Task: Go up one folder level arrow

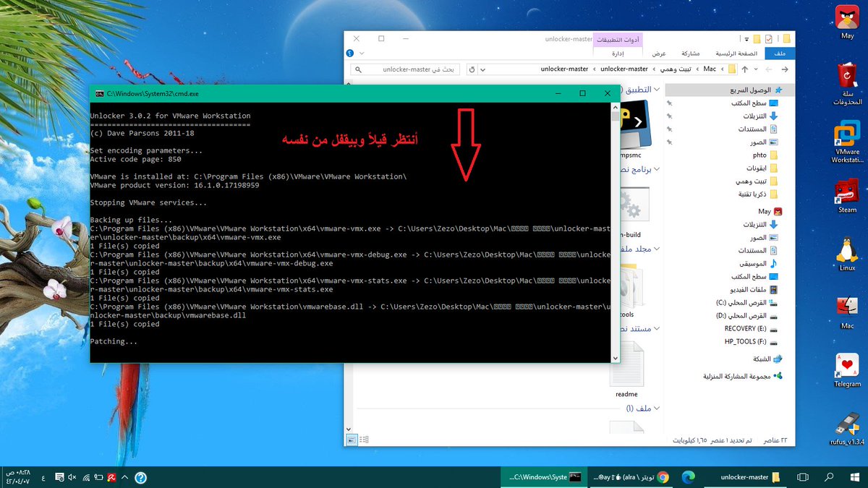Action: coord(745,69)
